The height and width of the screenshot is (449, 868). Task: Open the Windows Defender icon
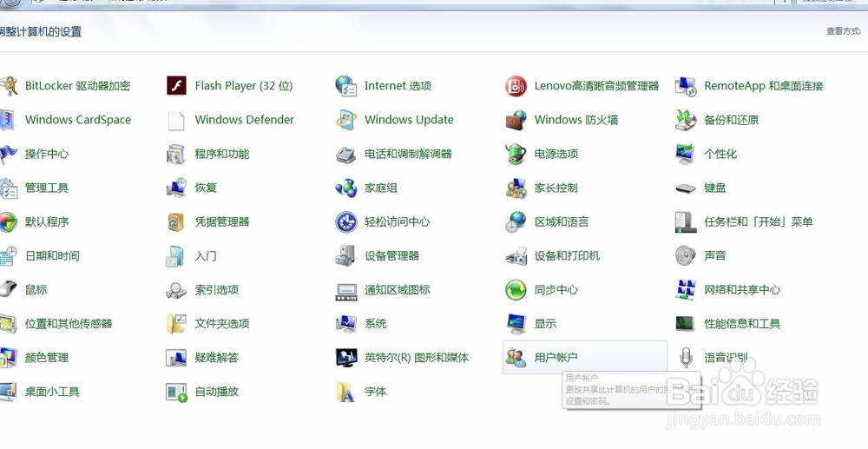(x=176, y=120)
